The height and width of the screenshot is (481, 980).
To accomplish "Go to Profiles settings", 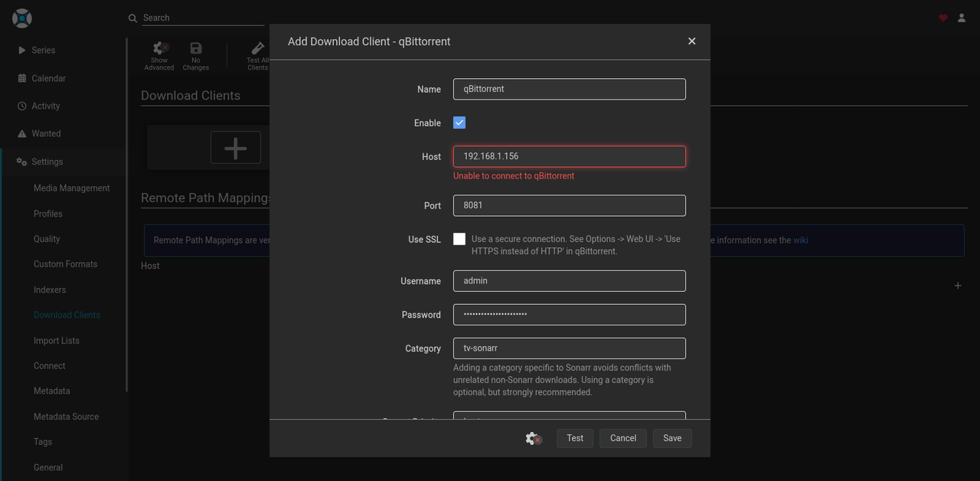I will pyautogui.click(x=48, y=214).
